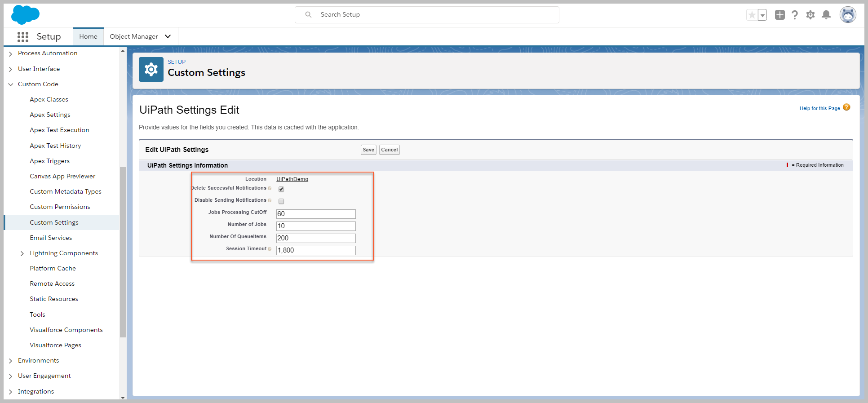Open the notifications bell icon

click(x=826, y=15)
